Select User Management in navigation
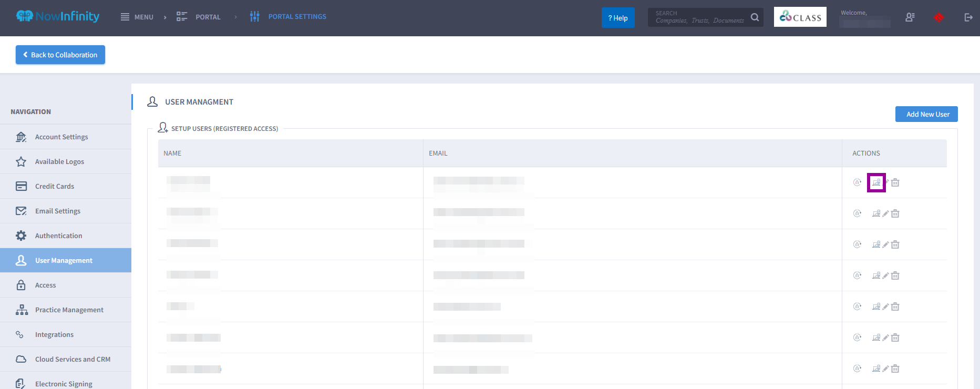This screenshot has height=389, width=980. coord(66,260)
